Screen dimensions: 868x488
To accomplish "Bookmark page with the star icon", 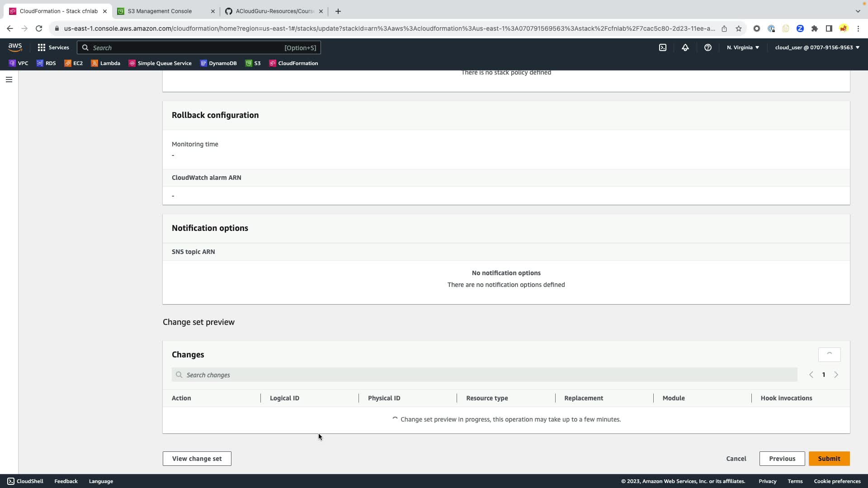I will coord(738,28).
